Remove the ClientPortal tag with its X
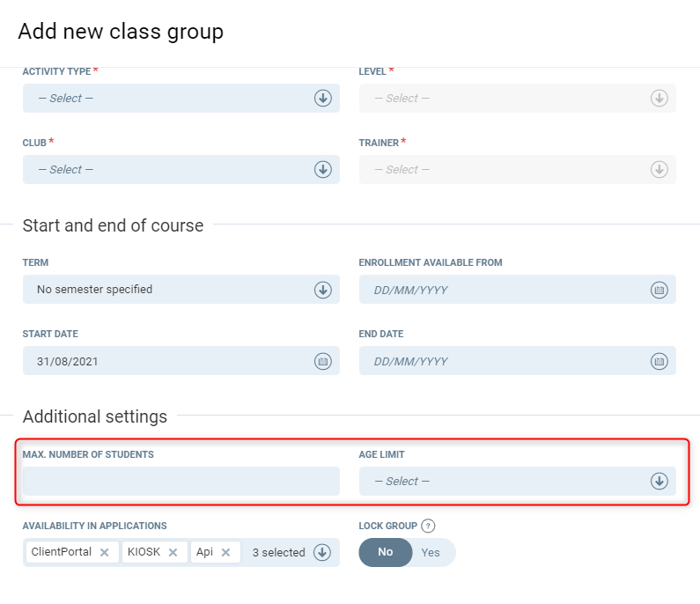 pyautogui.click(x=104, y=553)
